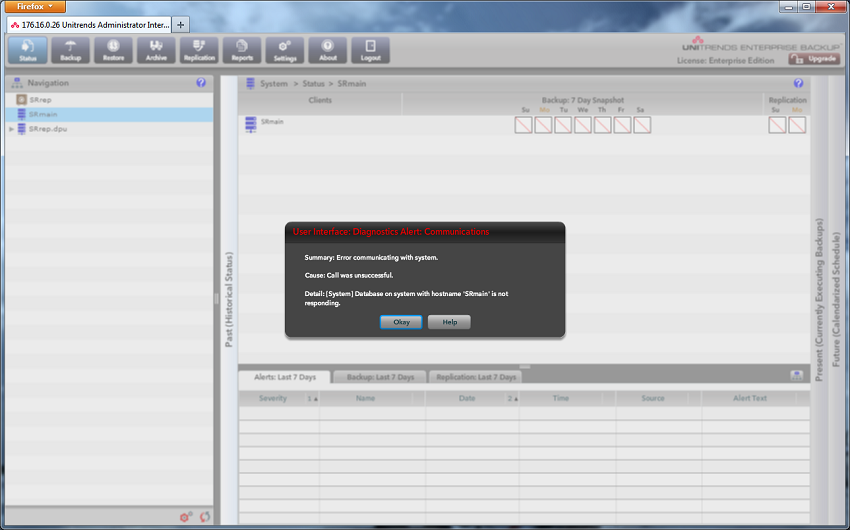The image size is (850, 530).
Task: Click Monday replication status box
Action: [797, 125]
